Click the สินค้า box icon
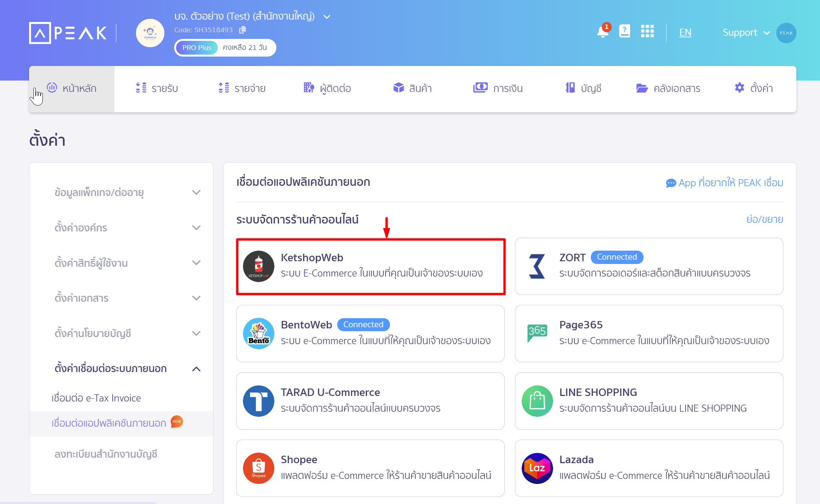The width and height of the screenshot is (820, 504). pos(399,88)
